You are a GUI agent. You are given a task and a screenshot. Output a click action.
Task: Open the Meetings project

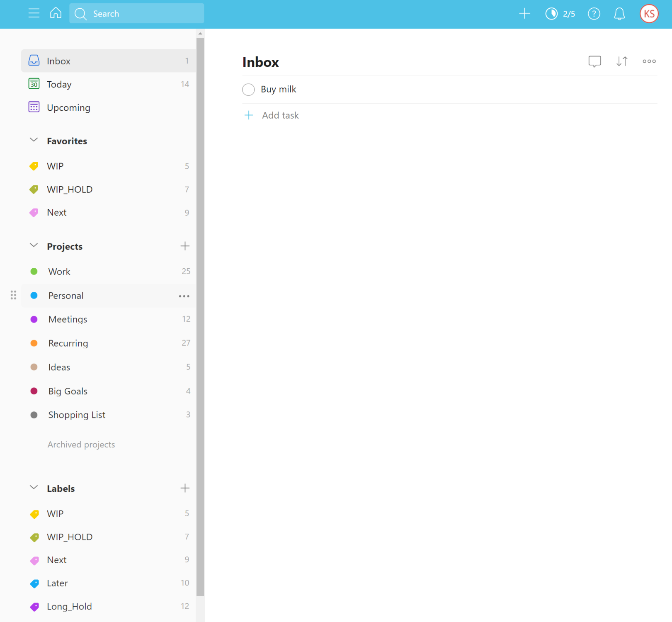tap(108, 319)
